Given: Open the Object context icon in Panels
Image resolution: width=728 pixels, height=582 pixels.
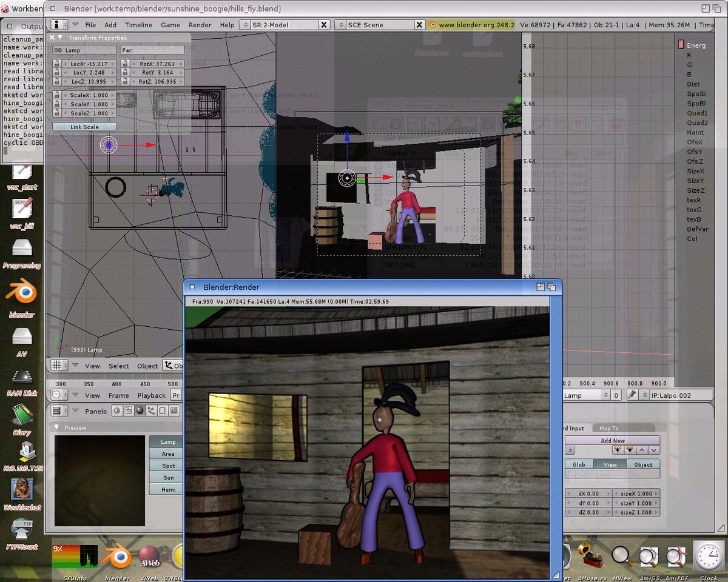Looking at the screenshot, I should click(150, 410).
